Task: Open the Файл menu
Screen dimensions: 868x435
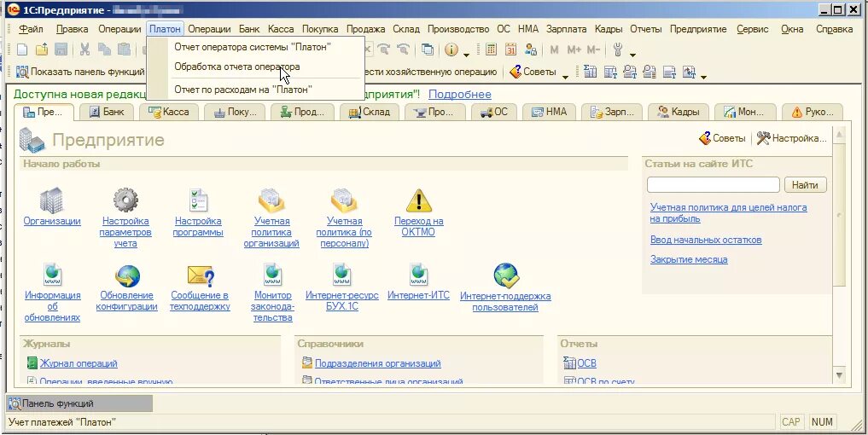Action: pyautogui.click(x=31, y=29)
